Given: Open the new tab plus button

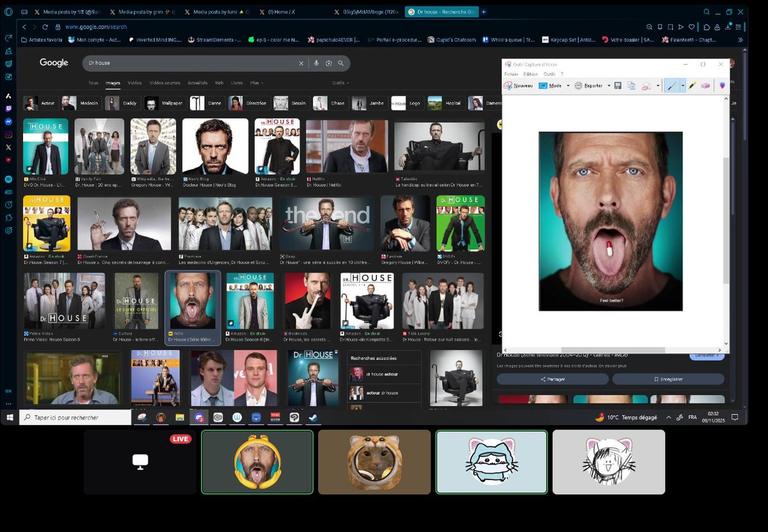Looking at the screenshot, I should 484,12.
